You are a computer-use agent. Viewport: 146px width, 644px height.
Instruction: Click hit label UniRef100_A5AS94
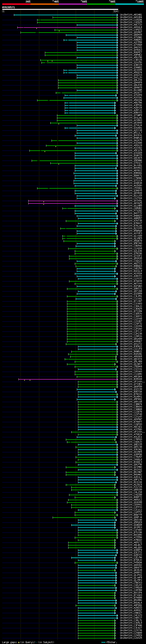[x=131, y=100]
